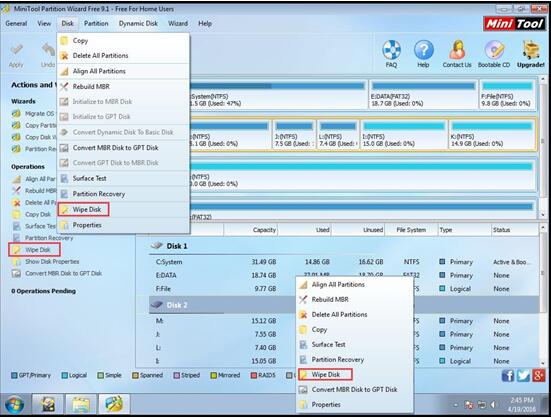Open the Help menu in menu bar
The height and width of the screenshot is (418, 551).
point(205,24)
